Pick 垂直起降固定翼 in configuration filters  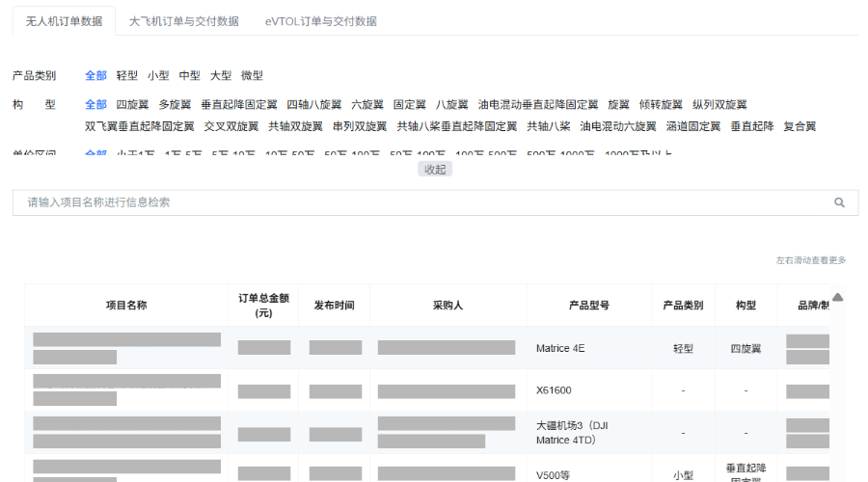(238, 104)
